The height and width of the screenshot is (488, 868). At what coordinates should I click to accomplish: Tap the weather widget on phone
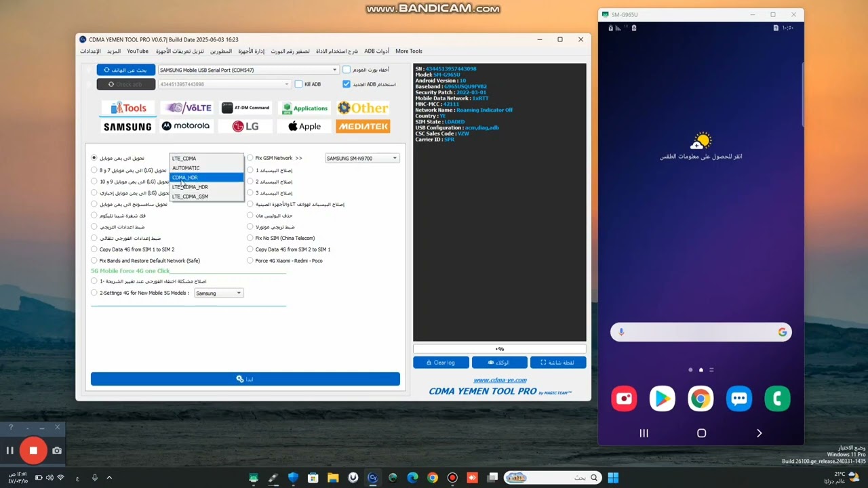click(x=701, y=146)
